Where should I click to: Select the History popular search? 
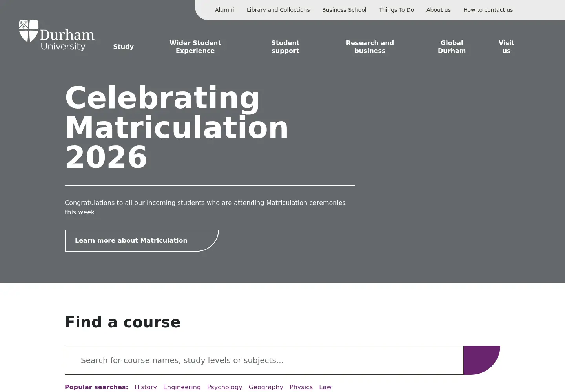[x=146, y=387]
